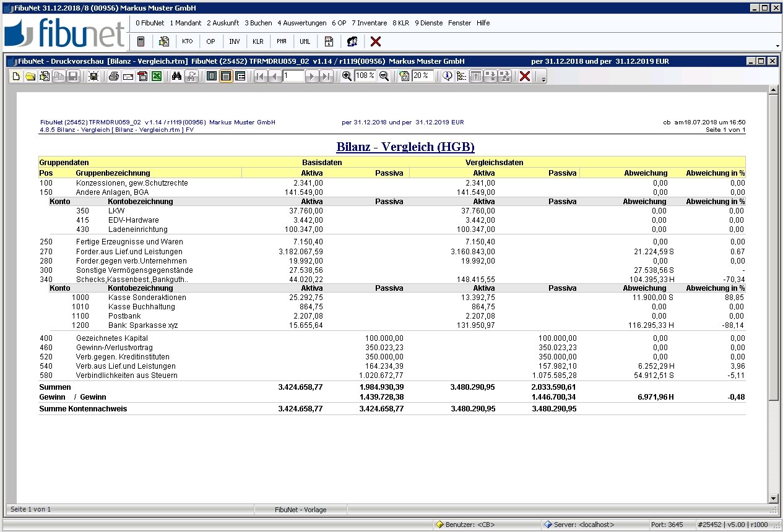Zoom in with the magnifier plus icon
Viewport: 783px width, 532px height.
[347, 76]
